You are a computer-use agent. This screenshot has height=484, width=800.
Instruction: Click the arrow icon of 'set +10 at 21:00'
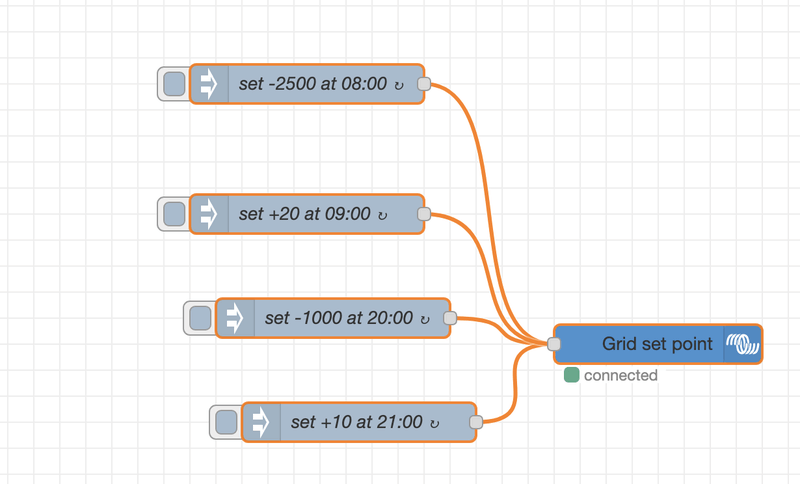click(261, 422)
